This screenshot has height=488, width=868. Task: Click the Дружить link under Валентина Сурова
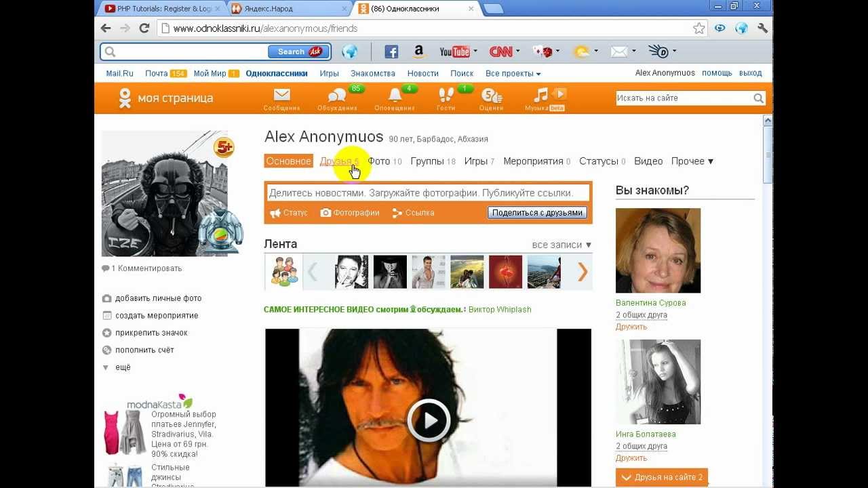pos(631,327)
